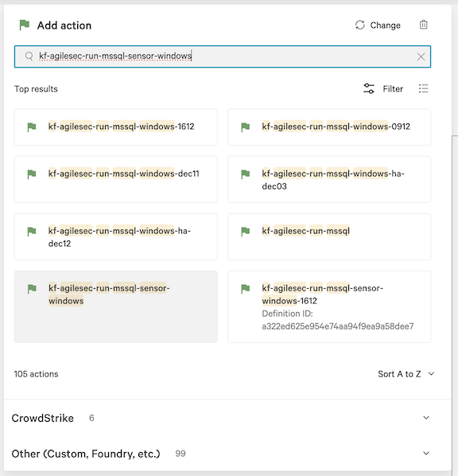Choose action kf-agilesec-run-mssql-windows-dec11

115,179
